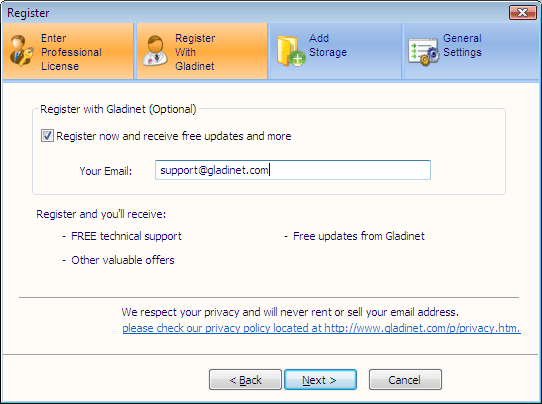Proceed with the Next button
Screen dimensions: 542x404
pyautogui.click(x=320, y=380)
